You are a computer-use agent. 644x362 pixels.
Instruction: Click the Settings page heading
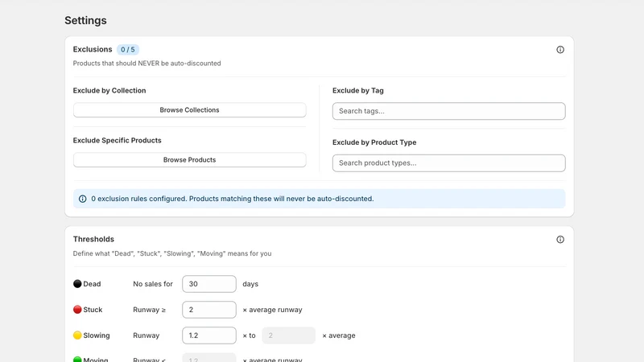[85, 21]
